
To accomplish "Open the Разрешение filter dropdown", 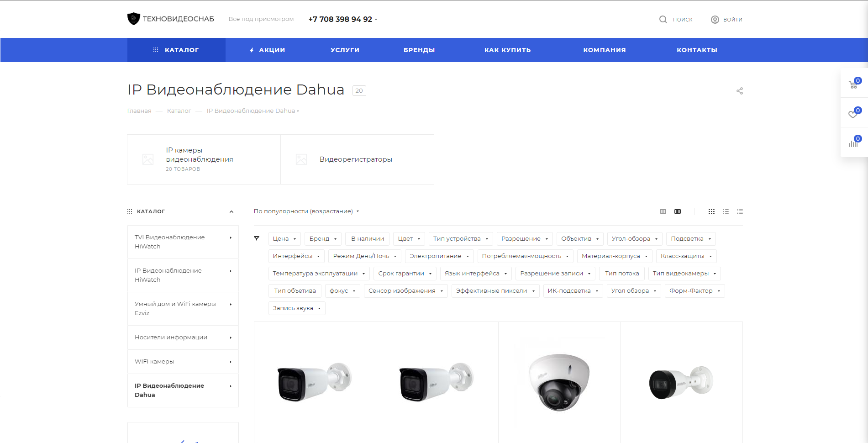I will (525, 239).
